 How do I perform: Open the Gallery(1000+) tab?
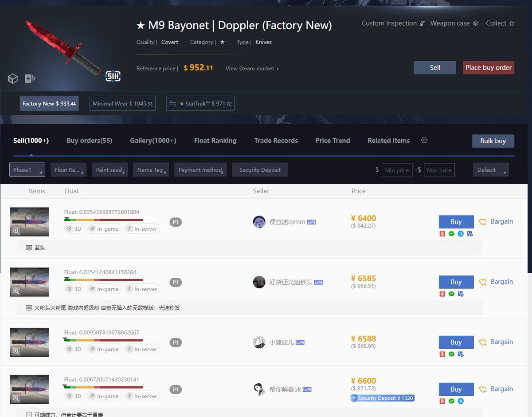(x=153, y=141)
